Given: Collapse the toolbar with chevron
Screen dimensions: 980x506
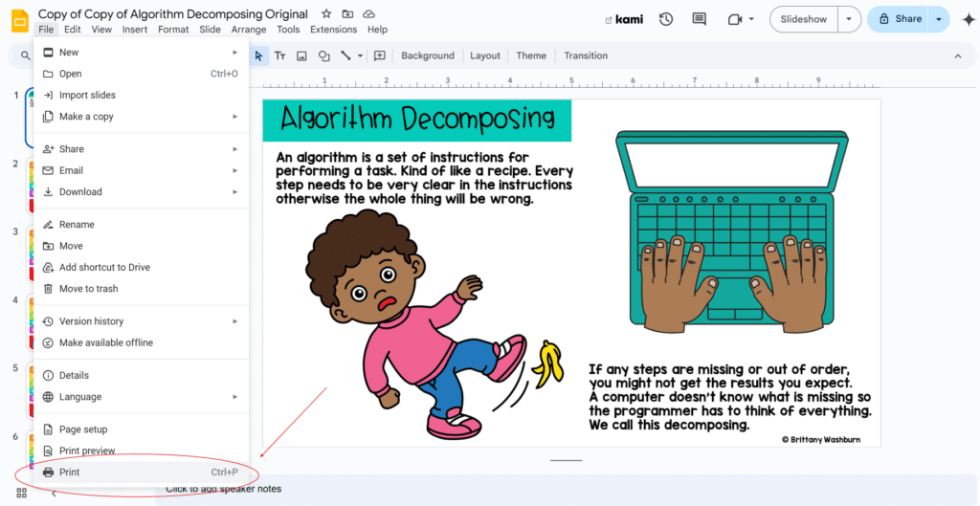Looking at the screenshot, I should (x=957, y=56).
